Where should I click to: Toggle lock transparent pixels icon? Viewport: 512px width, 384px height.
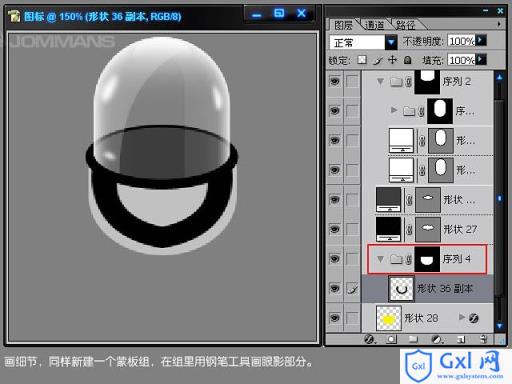362,60
